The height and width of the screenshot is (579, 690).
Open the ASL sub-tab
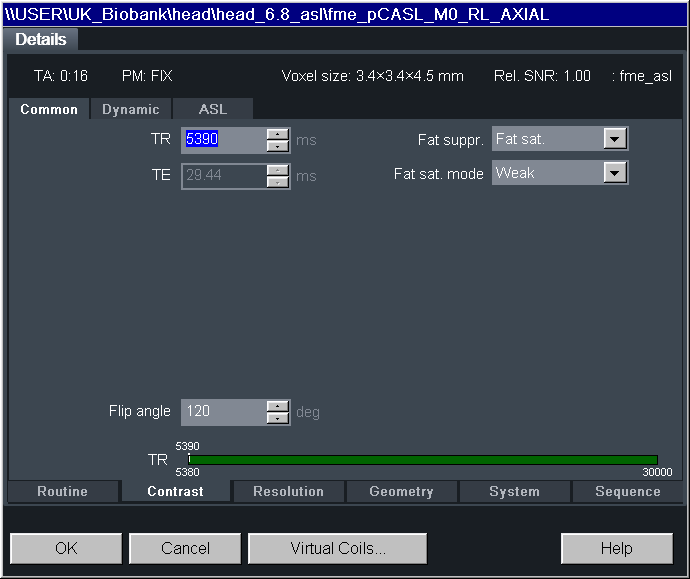(212, 110)
